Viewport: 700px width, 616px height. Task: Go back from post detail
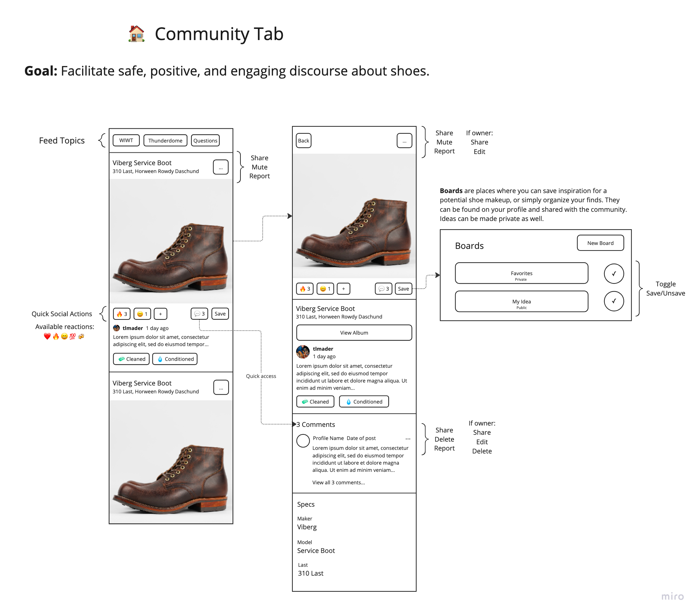pyautogui.click(x=304, y=141)
